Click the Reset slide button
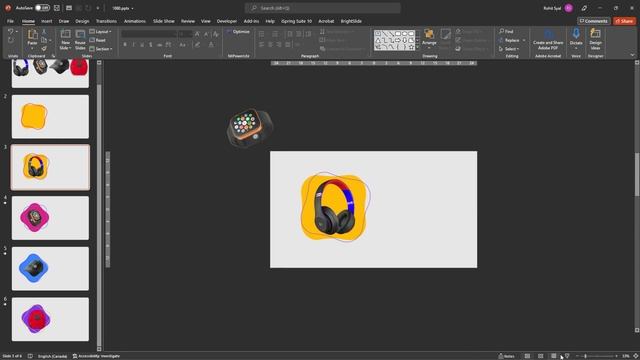Image resolution: width=640 pixels, height=360 pixels. click(98, 40)
